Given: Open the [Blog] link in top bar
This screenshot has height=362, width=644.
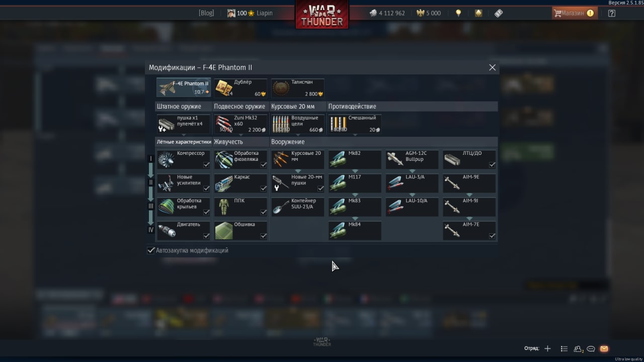Looking at the screenshot, I should click(206, 13).
